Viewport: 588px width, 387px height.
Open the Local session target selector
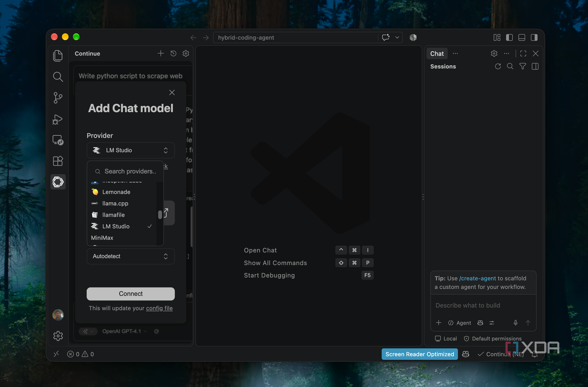point(446,338)
